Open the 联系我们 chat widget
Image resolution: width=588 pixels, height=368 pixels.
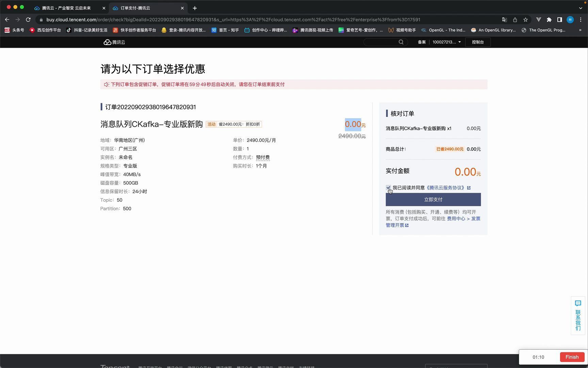[578, 316]
